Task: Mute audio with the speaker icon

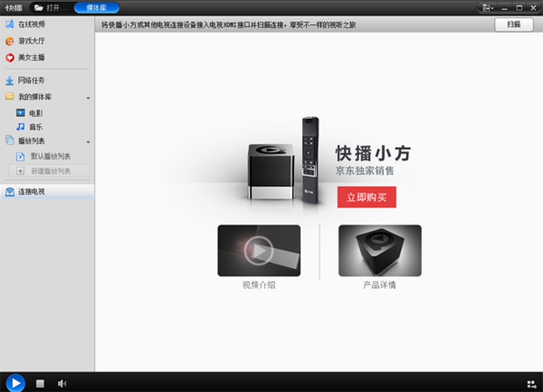Action: pyautogui.click(x=62, y=383)
